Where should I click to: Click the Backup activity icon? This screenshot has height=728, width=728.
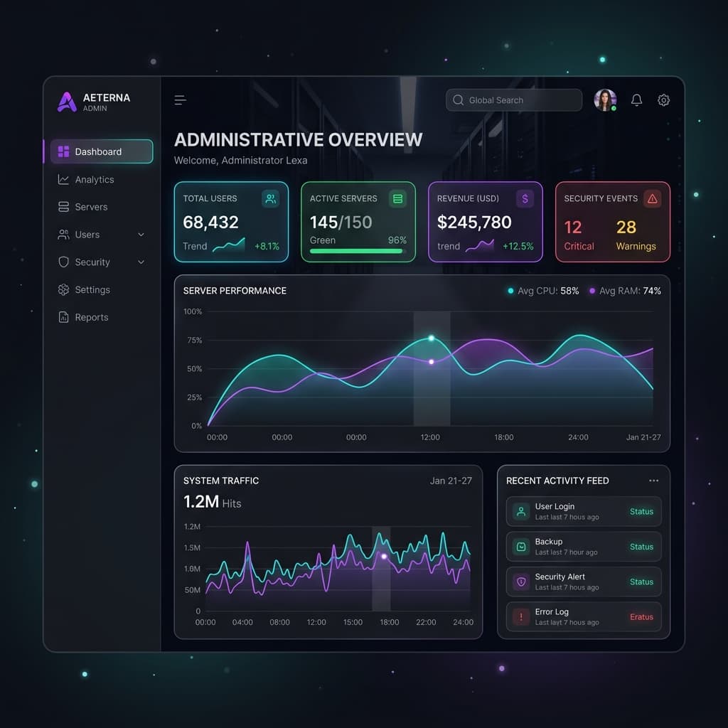click(521, 547)
